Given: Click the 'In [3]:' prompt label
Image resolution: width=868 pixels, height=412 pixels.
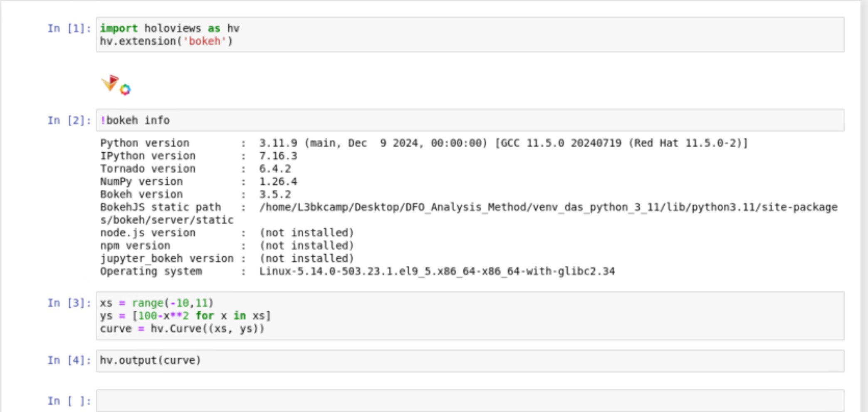Looking at the screenshot, I should pos(69,303).
